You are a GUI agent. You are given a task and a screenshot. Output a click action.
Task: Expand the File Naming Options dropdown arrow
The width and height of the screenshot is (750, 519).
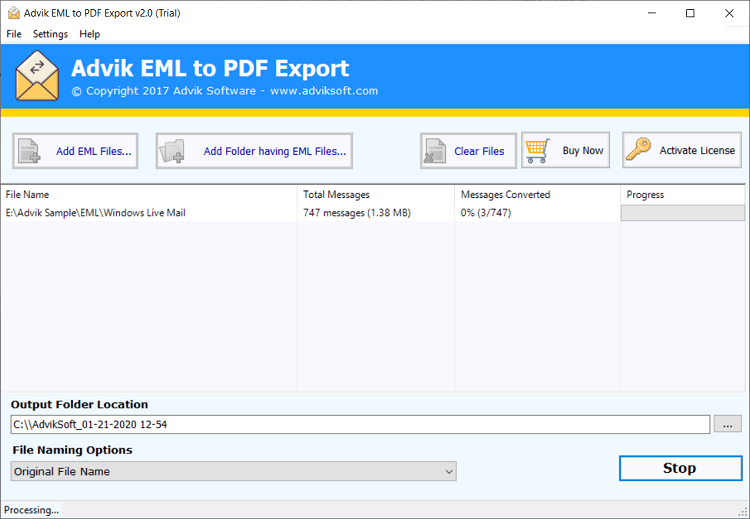(449, 472)
